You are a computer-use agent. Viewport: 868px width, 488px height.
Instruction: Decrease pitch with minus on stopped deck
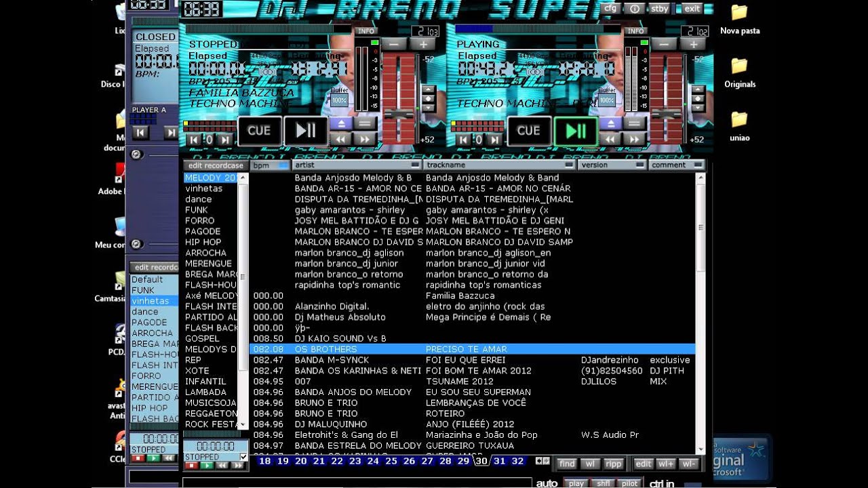click(394, 45)
